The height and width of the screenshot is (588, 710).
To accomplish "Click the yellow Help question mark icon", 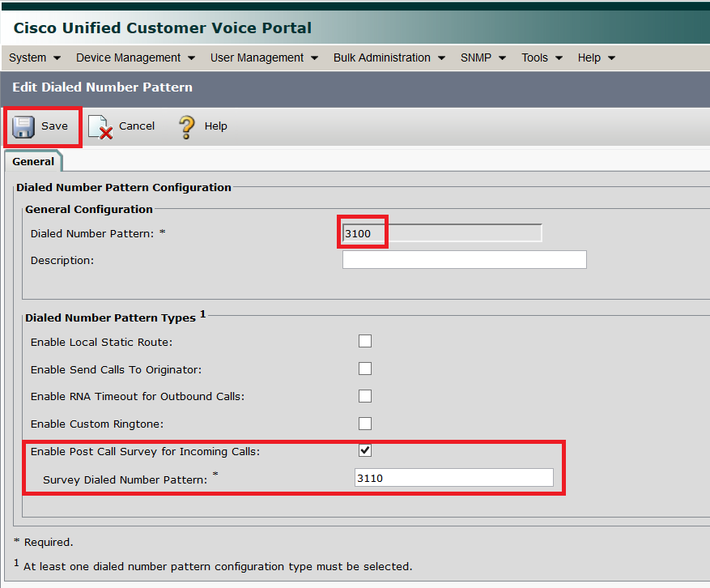I will (x=185, y=126).
